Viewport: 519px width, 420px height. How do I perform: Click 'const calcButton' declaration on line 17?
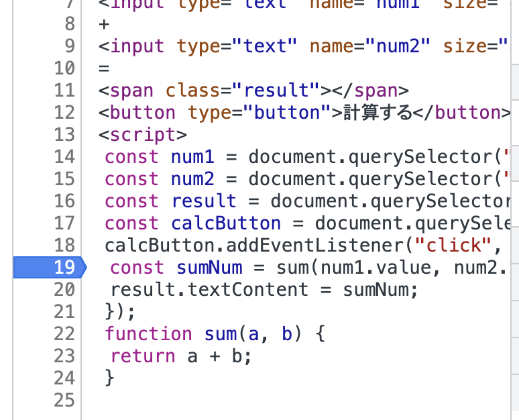pos(192,223)
